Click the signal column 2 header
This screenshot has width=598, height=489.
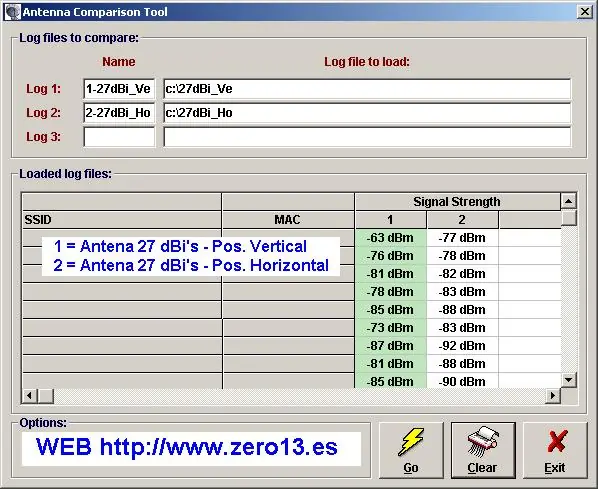click(462, 220)
